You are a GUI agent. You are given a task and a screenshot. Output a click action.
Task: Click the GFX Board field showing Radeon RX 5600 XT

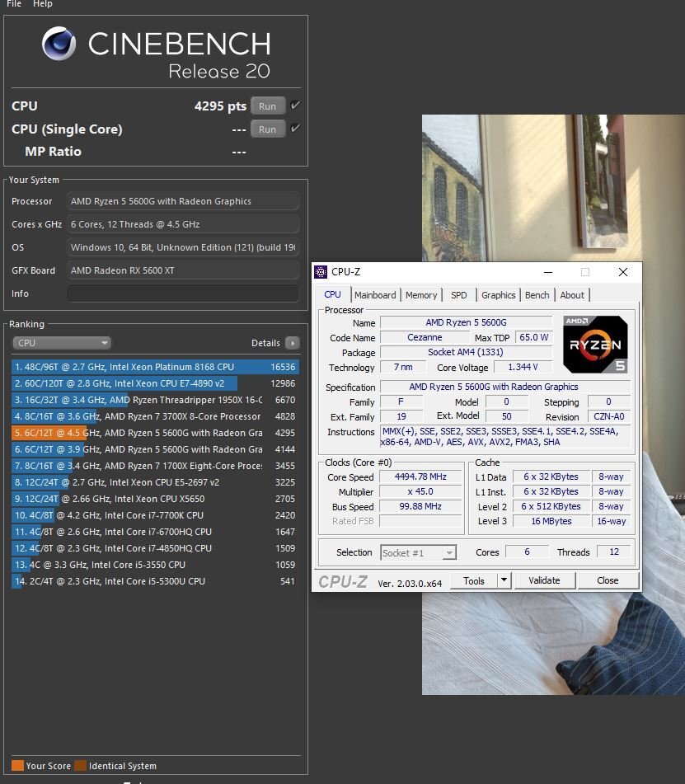tap(183, 270)
